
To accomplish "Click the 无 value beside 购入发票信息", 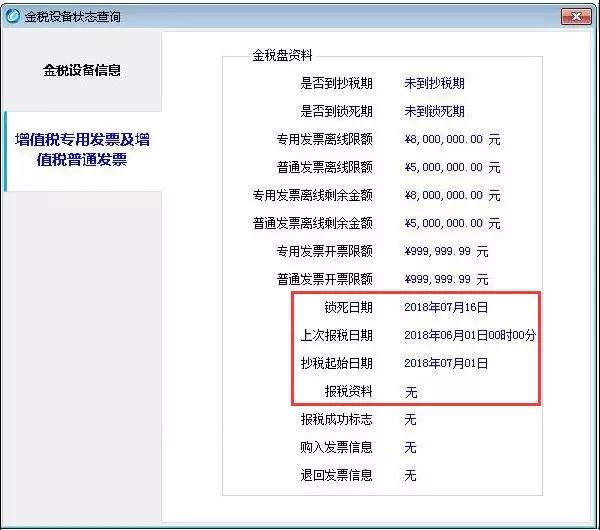I will tap(410, 447).
